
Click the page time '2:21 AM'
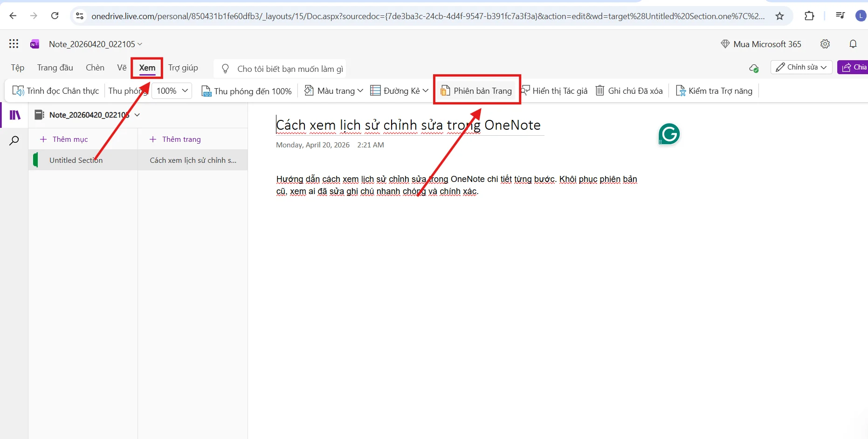pos(371,145)
